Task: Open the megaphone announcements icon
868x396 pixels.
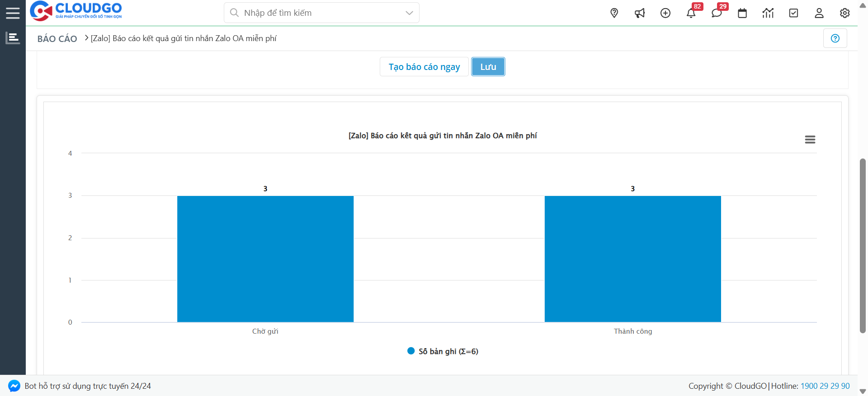Action: pyautogui.click(x=640, y=13)
